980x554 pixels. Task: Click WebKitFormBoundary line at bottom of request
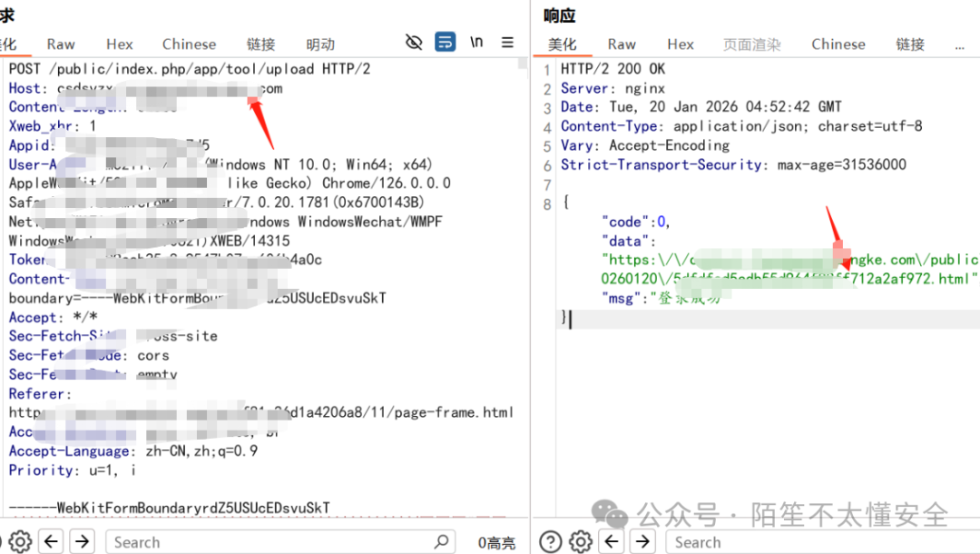pos(170,508)
